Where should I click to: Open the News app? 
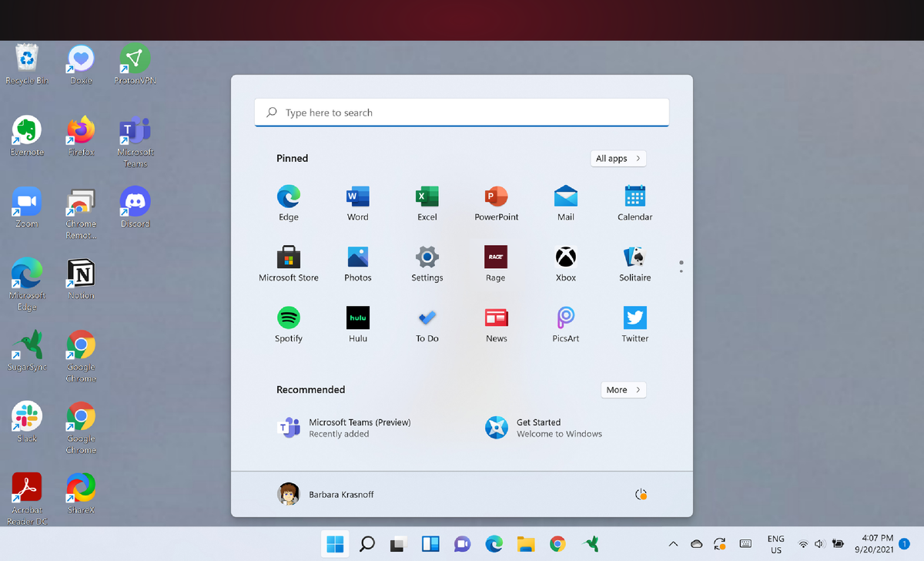[x=497, y=324]
